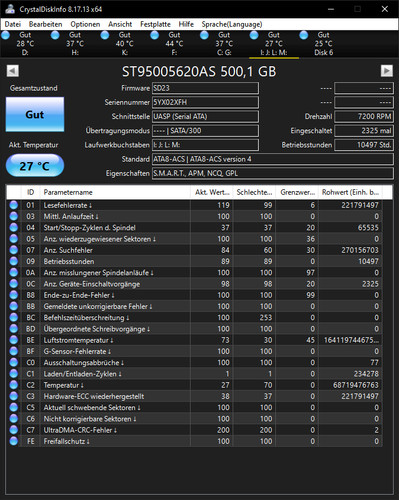Click status orb of Start/Stopp-Zyklen row
Image resolution: width=399 pixels, height=500 pixels.
pos(14,228)
